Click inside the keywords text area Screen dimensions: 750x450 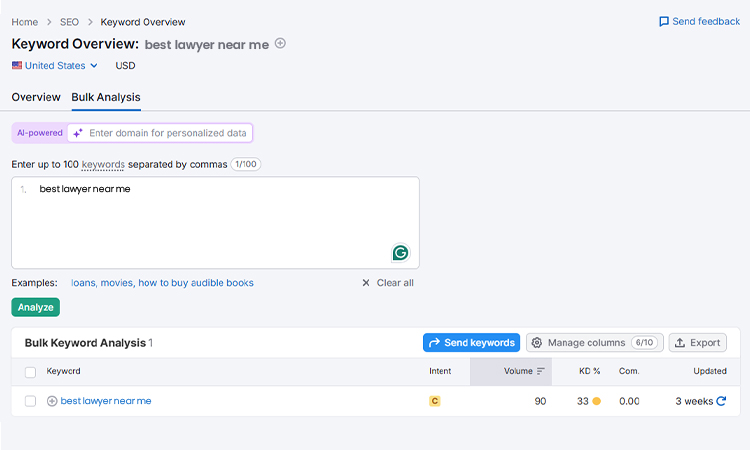215,222
